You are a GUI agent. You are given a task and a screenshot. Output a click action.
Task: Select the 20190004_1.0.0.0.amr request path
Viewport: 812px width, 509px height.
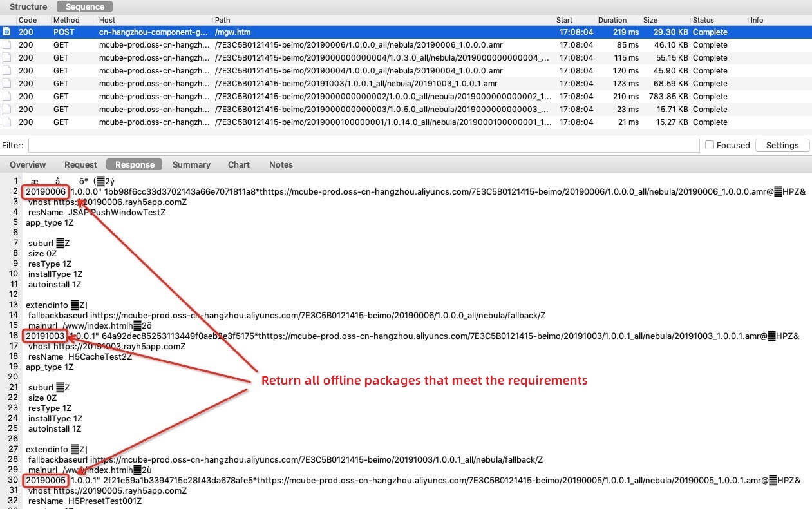[x=359, y=71]
